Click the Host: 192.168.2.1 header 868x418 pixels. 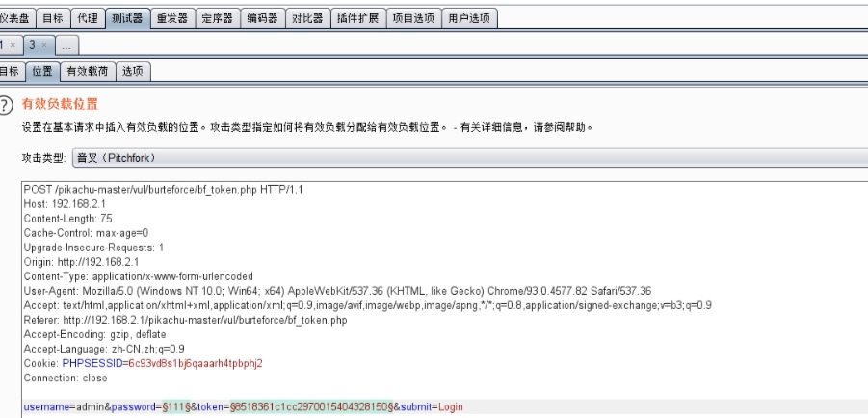click(x=65, y=204)
